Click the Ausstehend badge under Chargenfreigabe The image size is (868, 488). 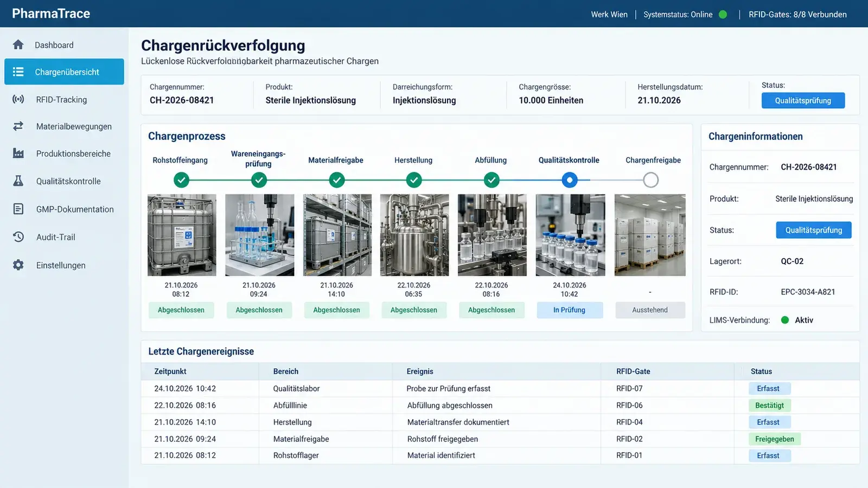click(x=650, y=310)
